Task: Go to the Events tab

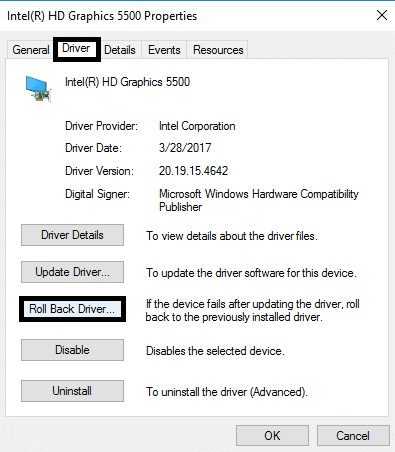Action: point(164,50)
